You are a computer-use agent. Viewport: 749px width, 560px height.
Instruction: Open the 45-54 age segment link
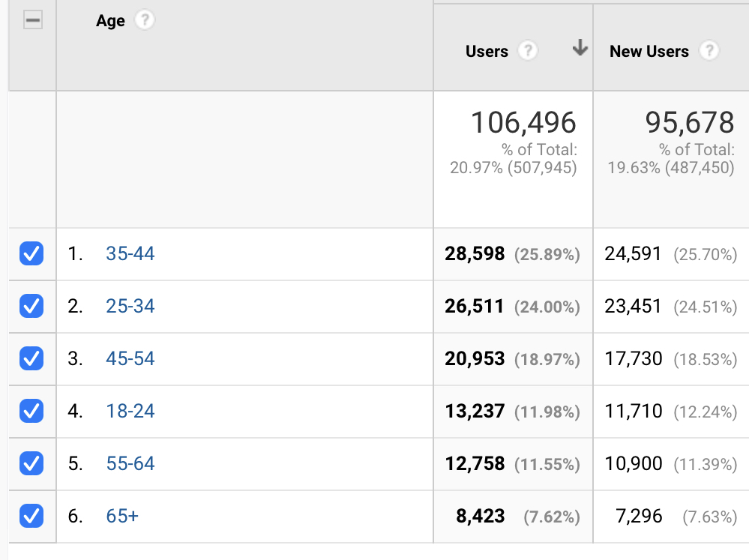(x=130, y=359)
